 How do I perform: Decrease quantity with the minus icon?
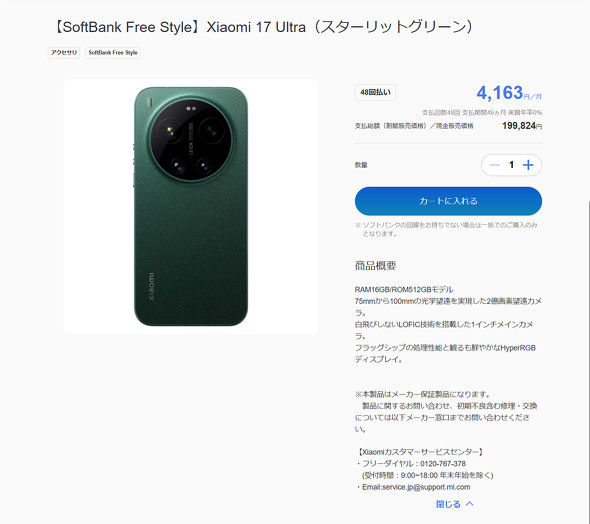[494, 165]
